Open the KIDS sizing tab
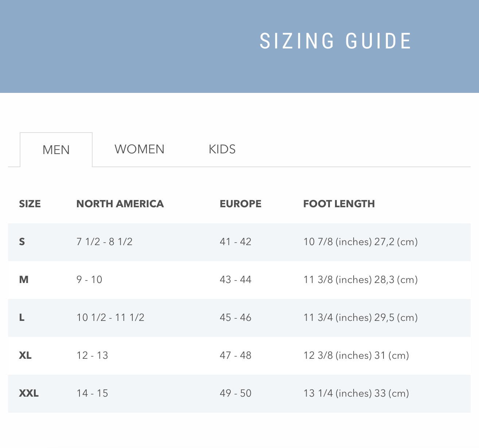Viewport: 479px width, 448px height. (x=222, y=149)
